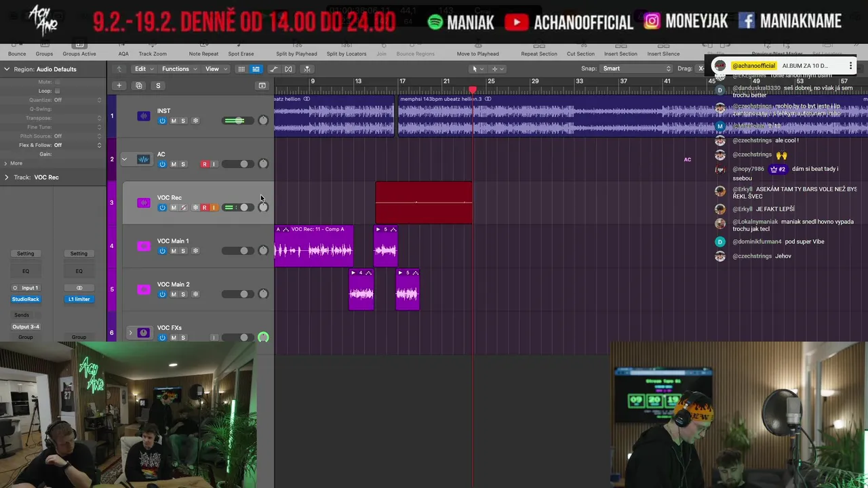Screen dimensions: 868x488
Task: Collapse the AC track stack
Action: point(124,159)
